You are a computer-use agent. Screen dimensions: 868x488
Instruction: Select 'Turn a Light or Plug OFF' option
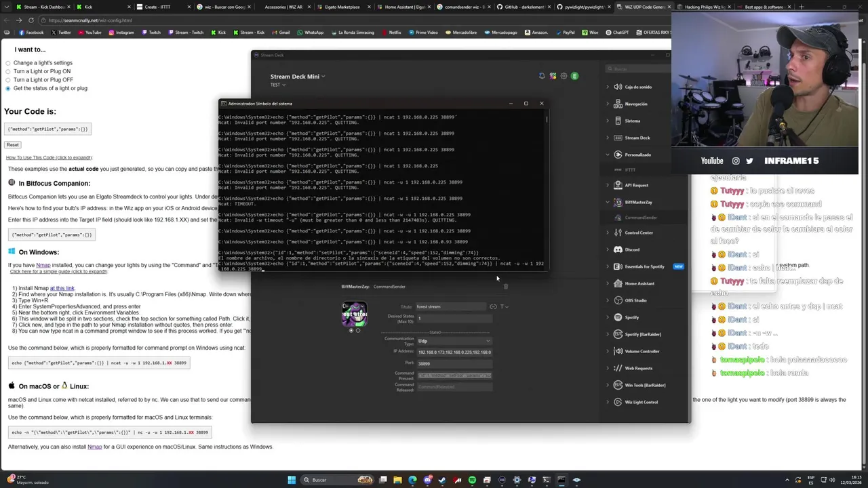click(8, 80)
